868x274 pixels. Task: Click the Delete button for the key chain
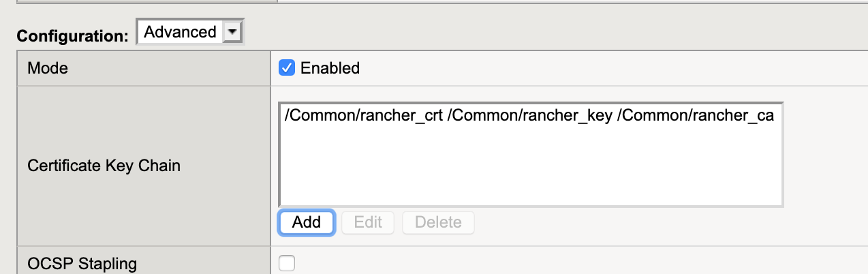pyautogui.click(x=438, y=222)
